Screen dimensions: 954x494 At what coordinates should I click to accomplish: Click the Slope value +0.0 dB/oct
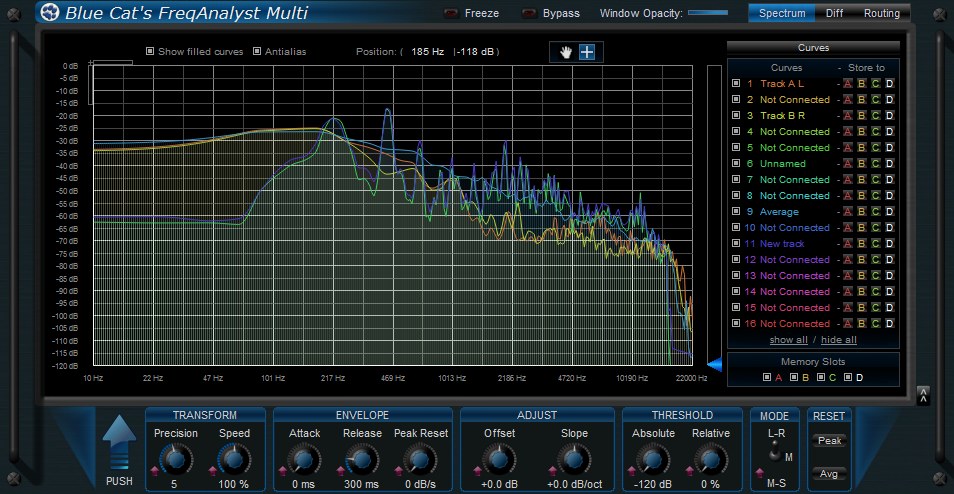click(574, 484)
